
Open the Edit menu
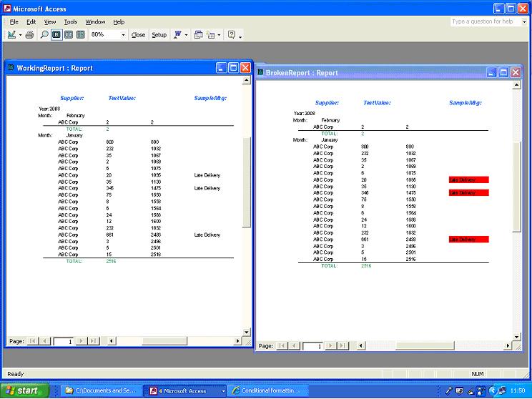(31, 21)
